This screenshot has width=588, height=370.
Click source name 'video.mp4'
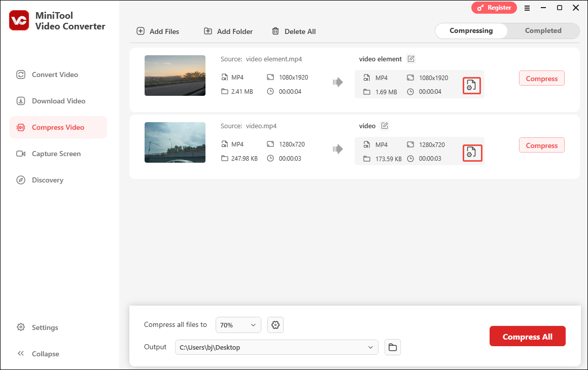[261, 126]
